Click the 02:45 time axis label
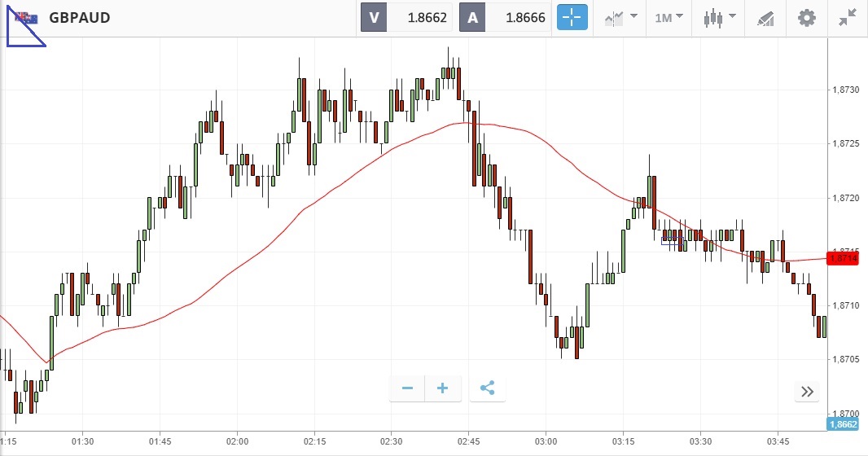This screenshot has width=868, height=456. [469, 442]
